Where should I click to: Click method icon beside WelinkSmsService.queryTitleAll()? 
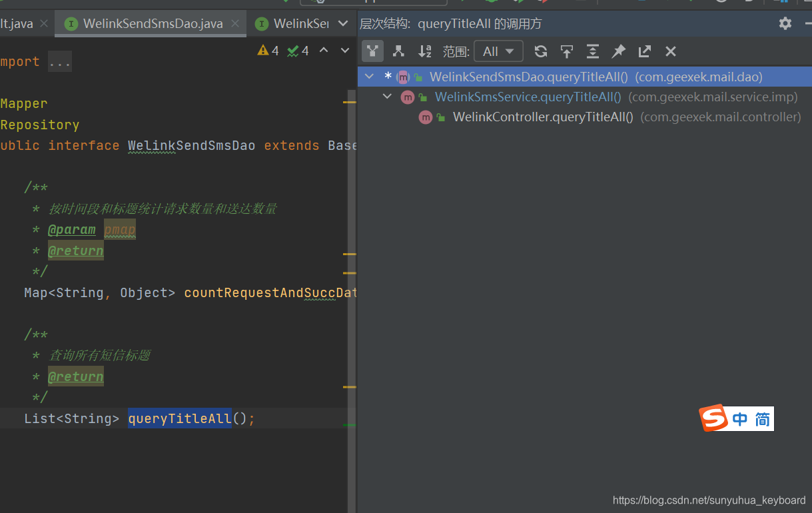point(407,97)
